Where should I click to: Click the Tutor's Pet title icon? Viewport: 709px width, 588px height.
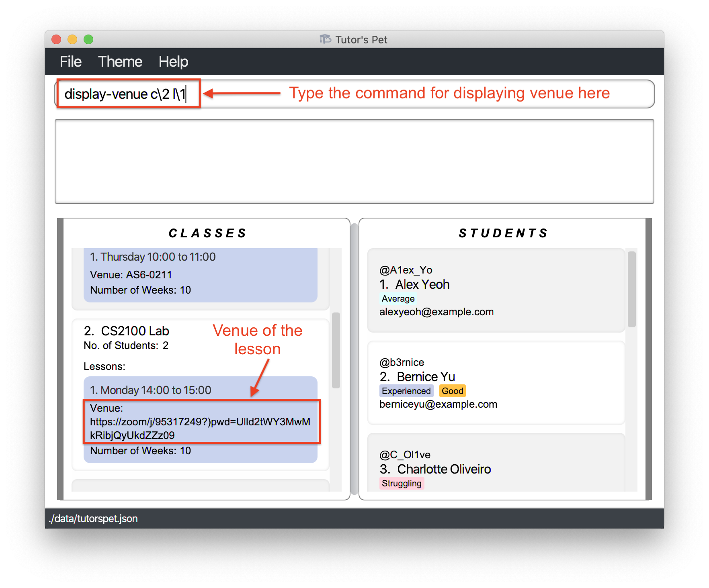(x=325, y=39)
